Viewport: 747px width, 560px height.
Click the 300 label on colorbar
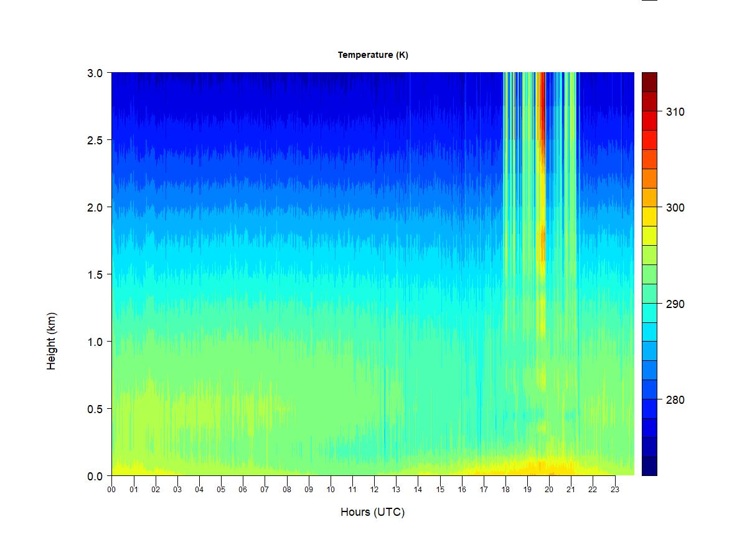[x=675, y=208]
